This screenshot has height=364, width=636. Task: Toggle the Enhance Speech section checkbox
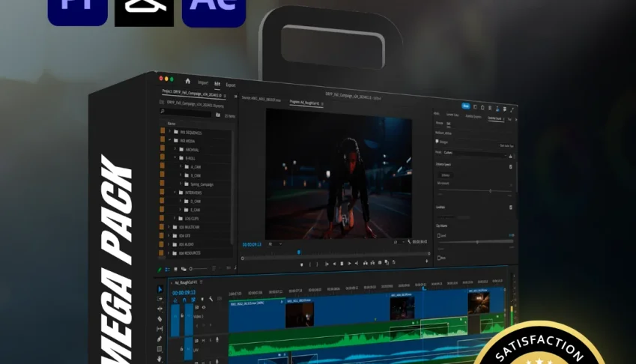(x=511, y=166)
